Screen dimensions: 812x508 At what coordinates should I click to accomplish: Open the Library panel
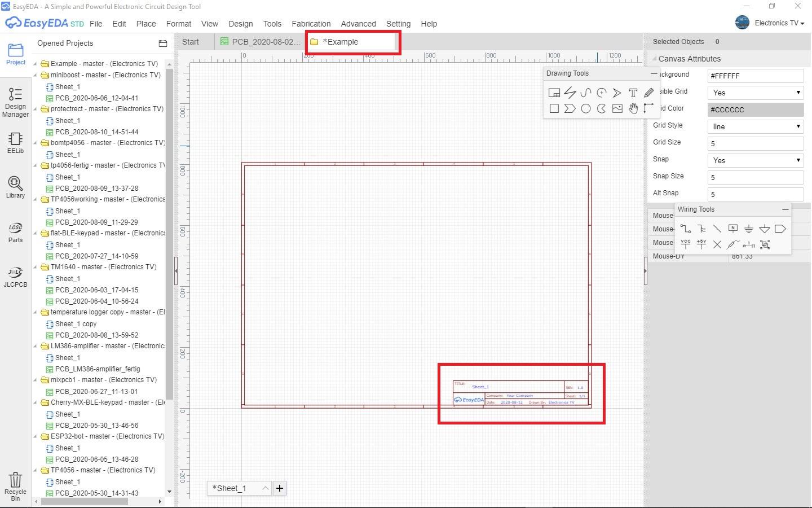[15, 187]
